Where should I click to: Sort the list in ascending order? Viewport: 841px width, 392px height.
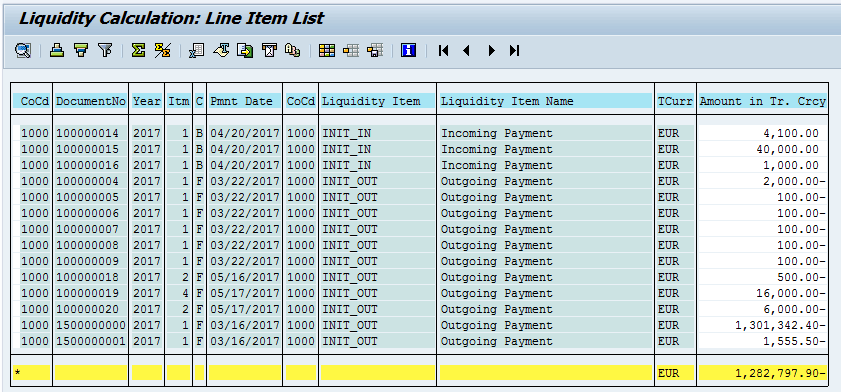tap(57, 51)
